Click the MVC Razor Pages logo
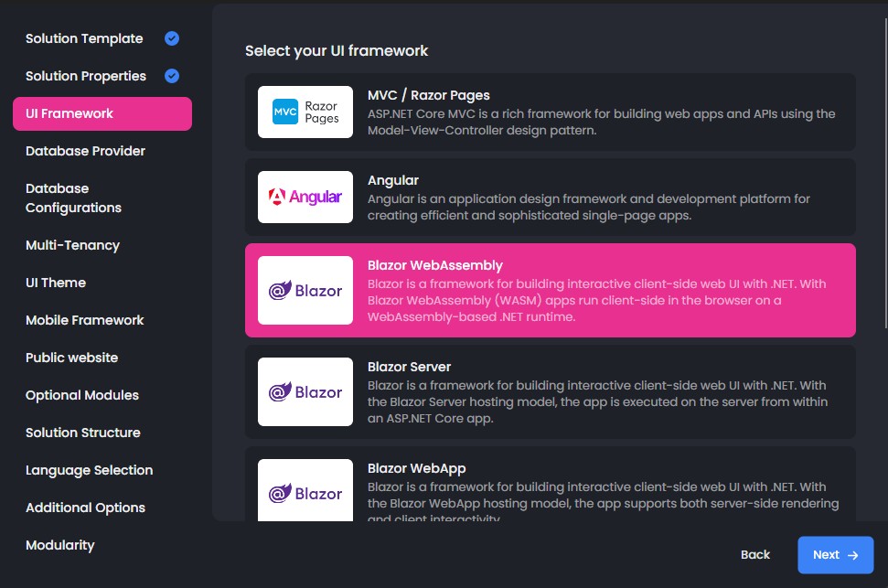The image size is (888, 588). [x=305, y=112]
